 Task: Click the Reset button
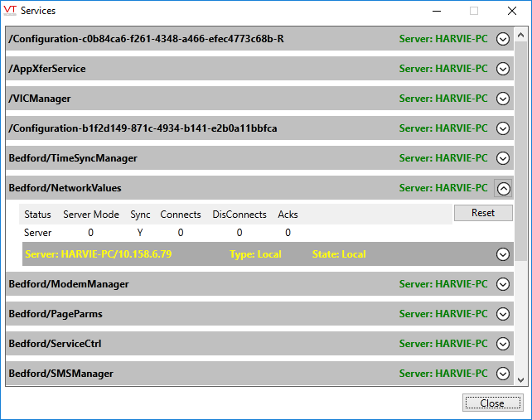point(483,213)
